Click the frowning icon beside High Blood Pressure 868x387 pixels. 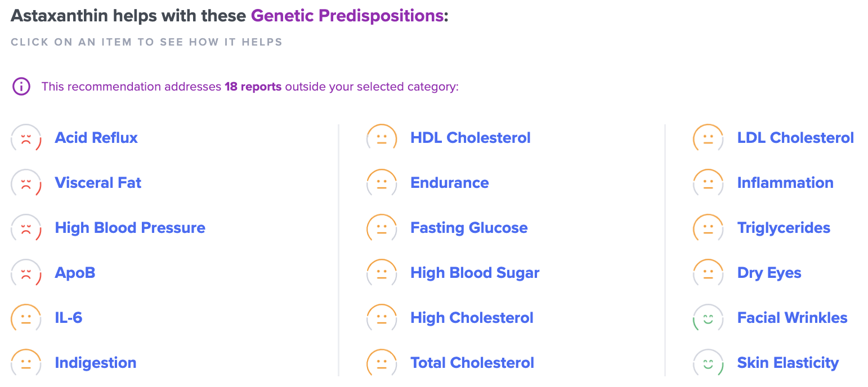[25, 228]
